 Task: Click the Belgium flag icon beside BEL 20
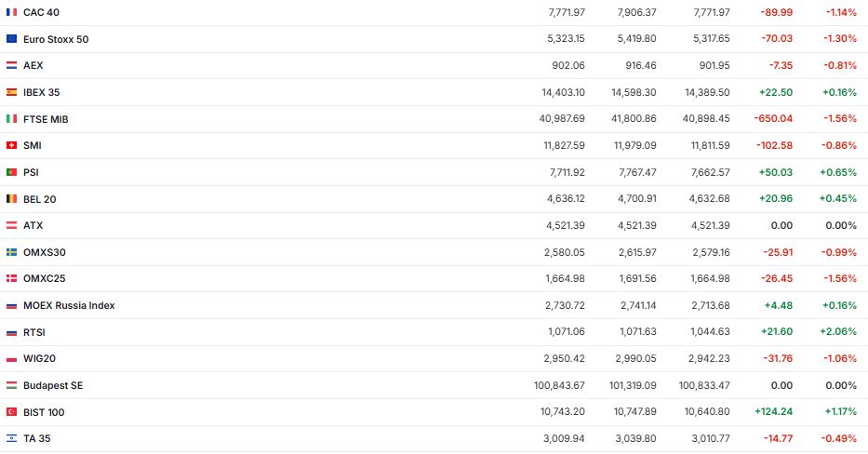tap(11, 199)
